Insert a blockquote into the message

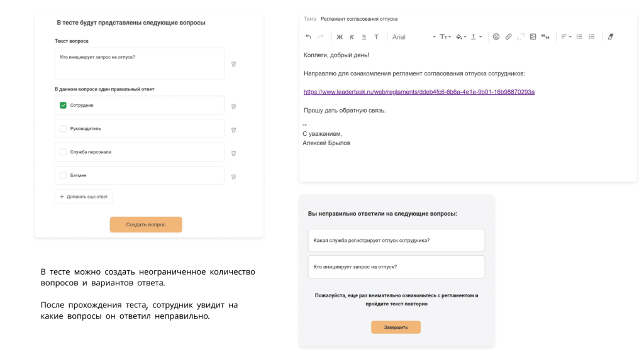546,36
